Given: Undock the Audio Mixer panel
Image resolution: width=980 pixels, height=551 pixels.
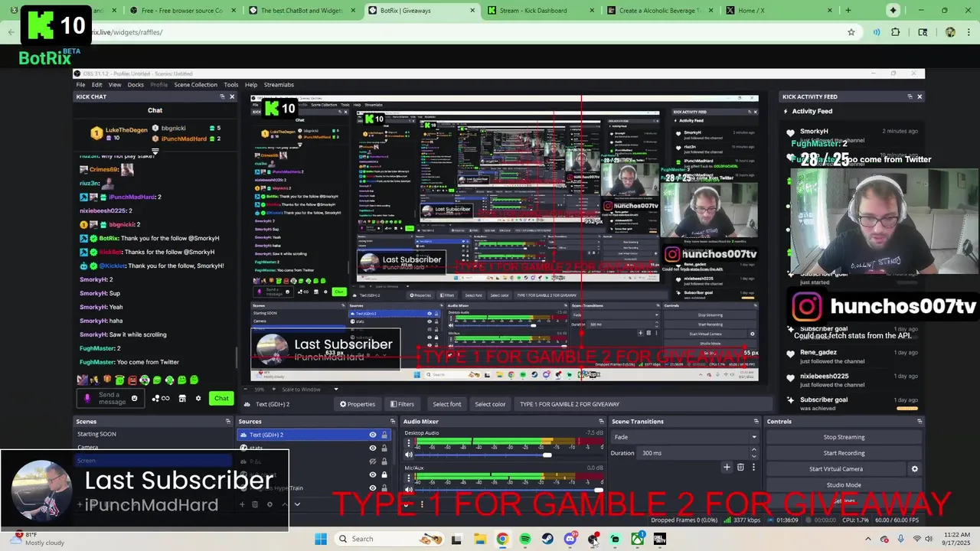Looking at the screenshot, I should coord(601,422).
